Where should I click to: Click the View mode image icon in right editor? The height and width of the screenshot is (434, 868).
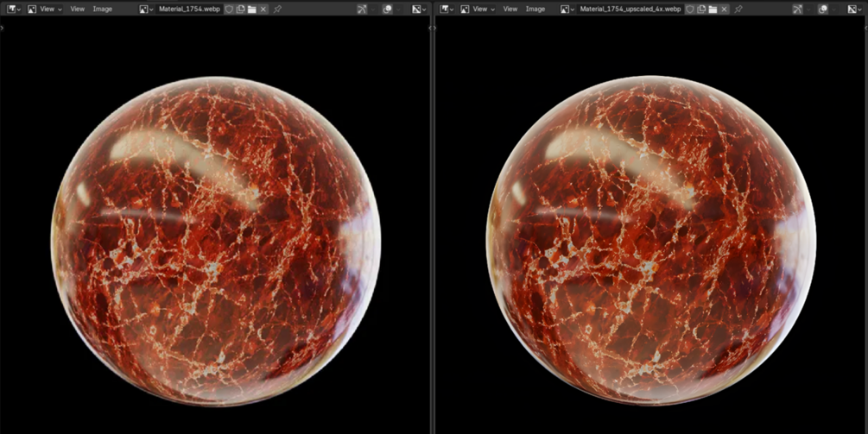465,9
